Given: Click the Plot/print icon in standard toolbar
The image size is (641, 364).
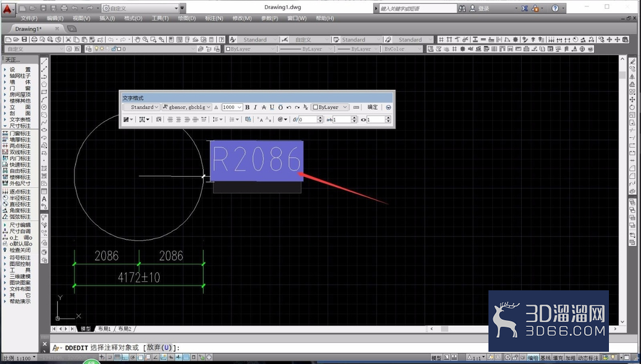Looking at the screenshot, I should (35, 40).
